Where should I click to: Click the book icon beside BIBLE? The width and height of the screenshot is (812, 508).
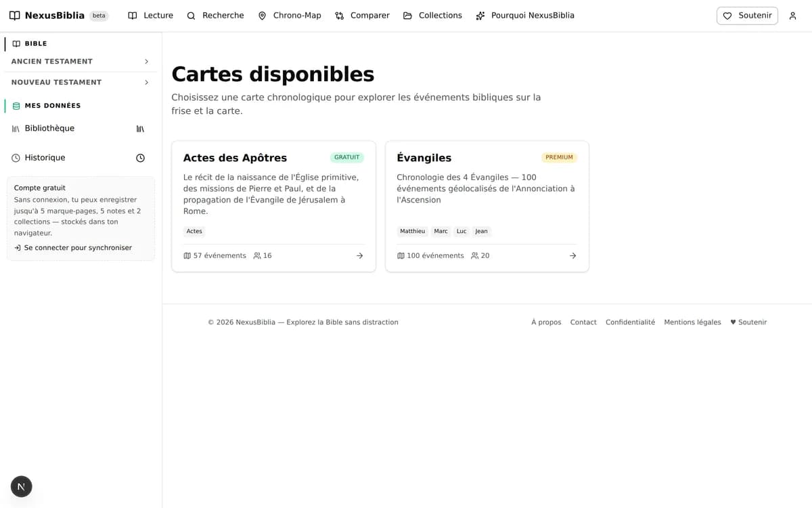point(16,44)
